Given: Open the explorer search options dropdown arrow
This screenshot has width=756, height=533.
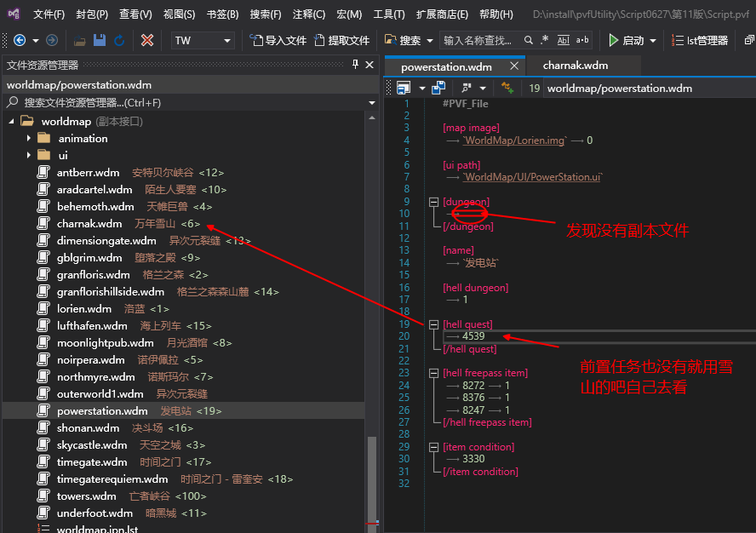Looking at the screenshot, I should point(372,103).
